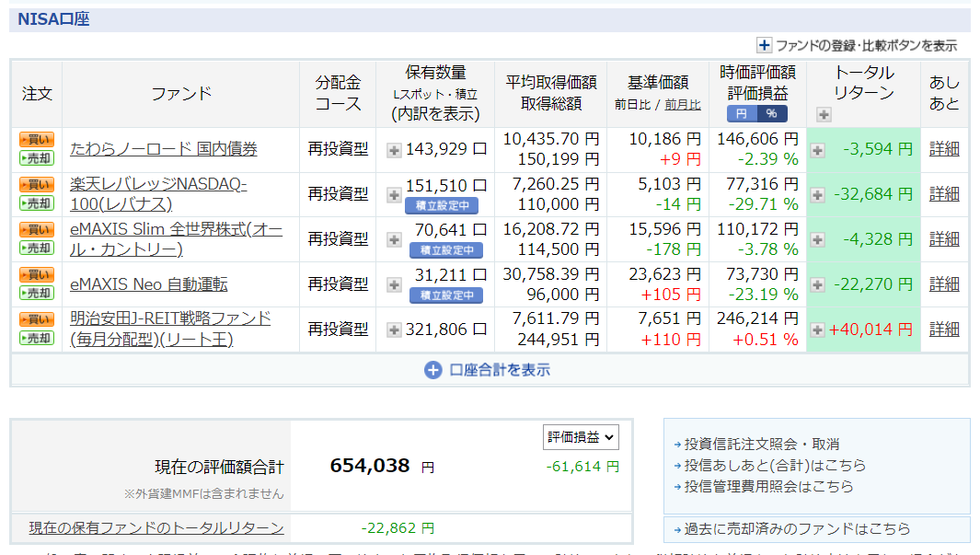Click the 前月比 header link
This screenshot has width=980, height=555.
(683, 105)
